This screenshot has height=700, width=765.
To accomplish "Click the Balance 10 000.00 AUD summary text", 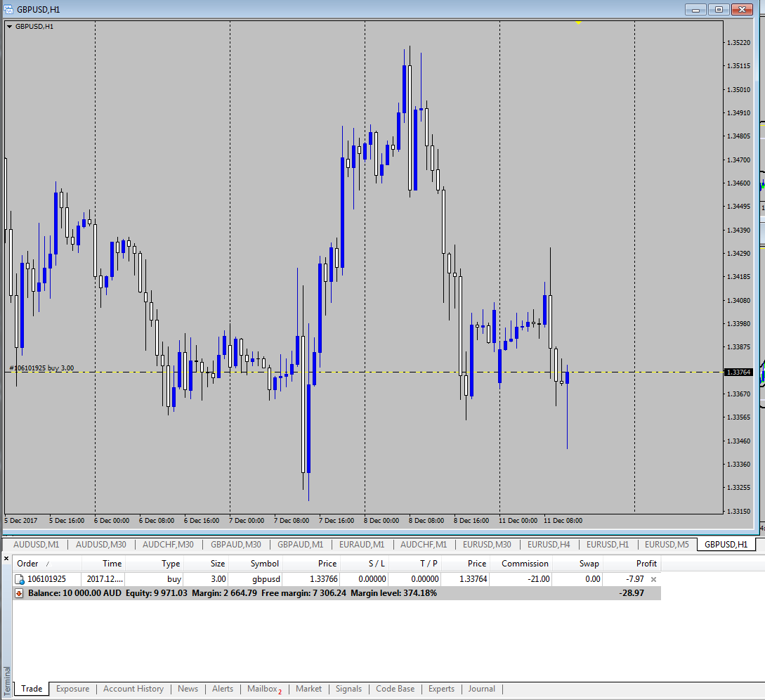I will click(74, 594).
